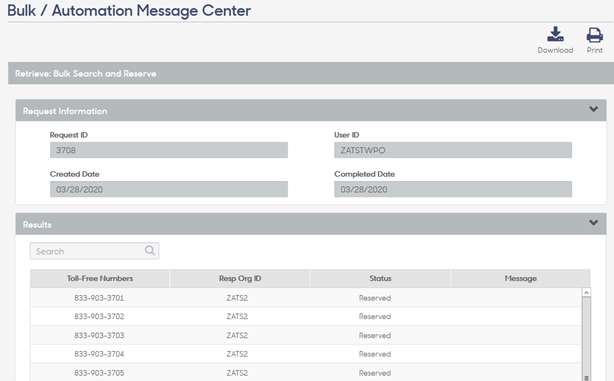This screenshot has height=381, width=614.
Task: Click the Retrieve: Bulk Search and Reserve bar
Action: point(311,73)
